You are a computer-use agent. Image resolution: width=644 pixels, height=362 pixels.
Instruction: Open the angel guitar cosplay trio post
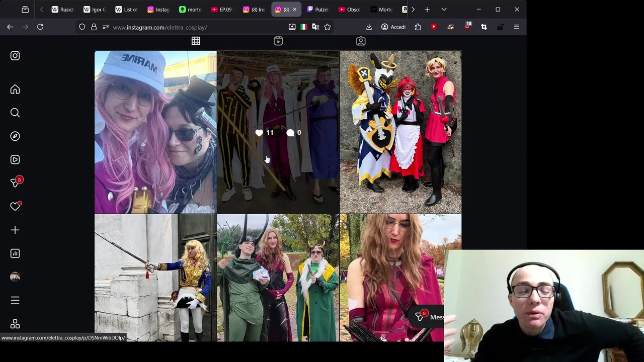pyautogui.click(x=400, y=132)
